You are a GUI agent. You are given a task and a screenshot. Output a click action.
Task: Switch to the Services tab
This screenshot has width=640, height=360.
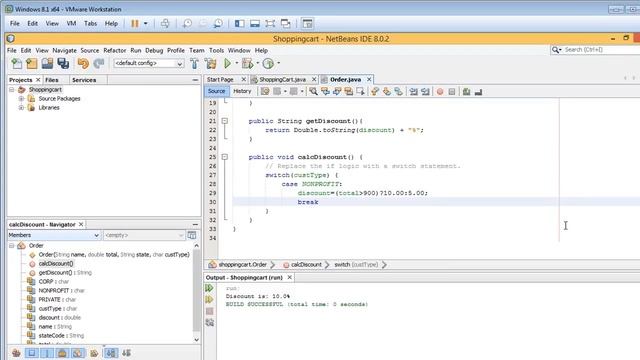pos(84,80)
